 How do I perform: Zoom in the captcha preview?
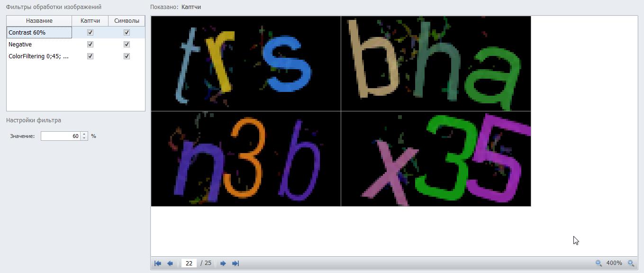631,263
